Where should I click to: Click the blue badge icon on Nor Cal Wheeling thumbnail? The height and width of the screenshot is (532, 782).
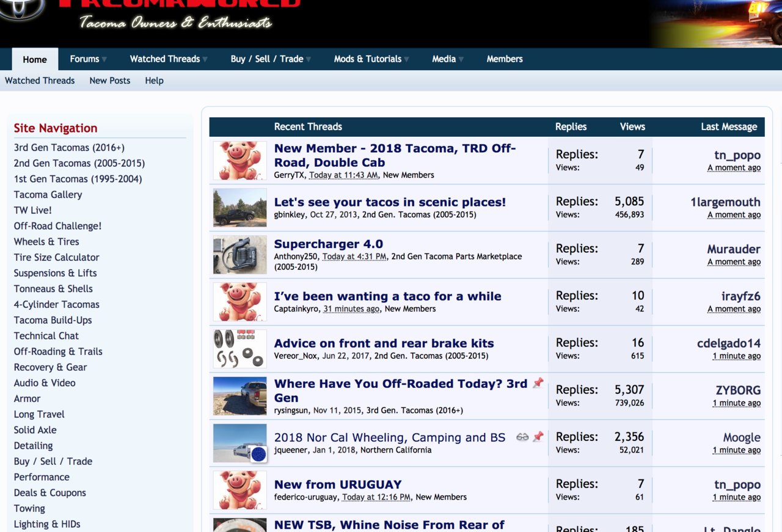click(258, 454)
